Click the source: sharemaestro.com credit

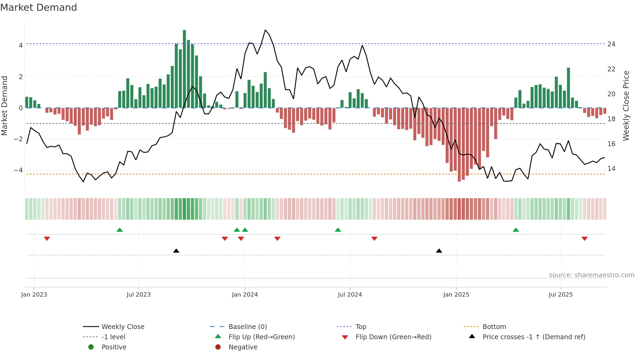[592, 275]
